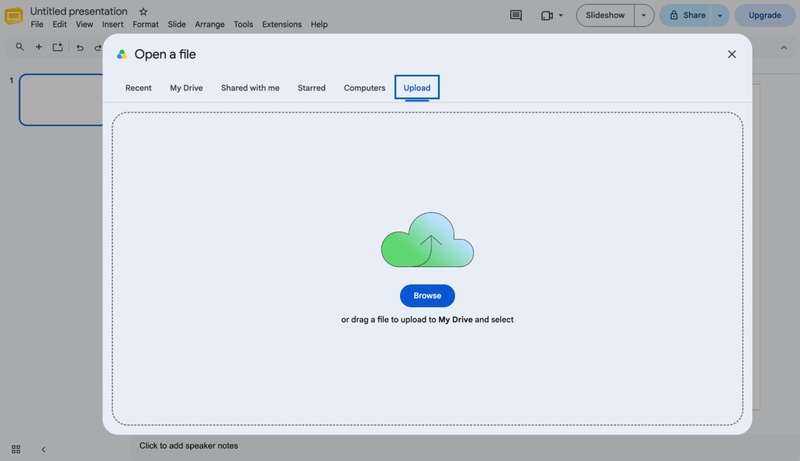Open the Tools menu

pyautogui.click(x=243, y=24)
